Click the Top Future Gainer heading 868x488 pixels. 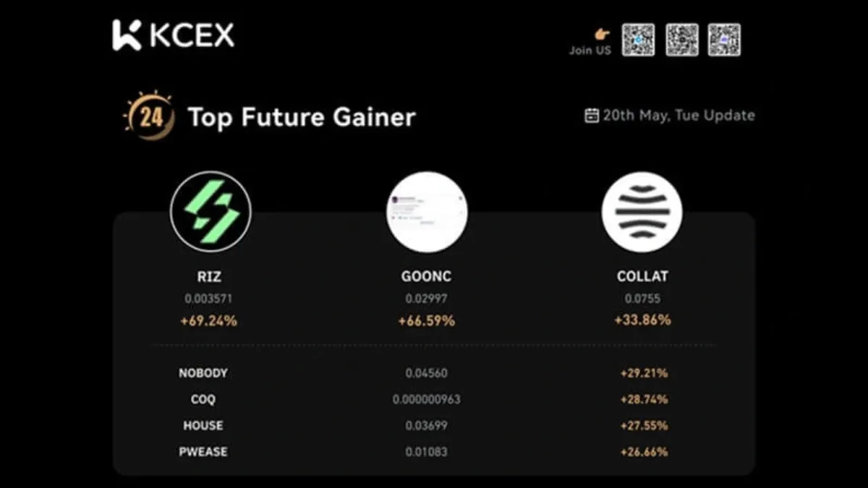(302, 117)
